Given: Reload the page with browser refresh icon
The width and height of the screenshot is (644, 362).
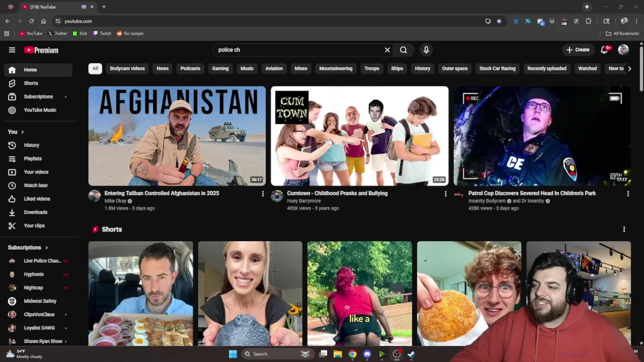Looking at the screenshot, I should (31, 21).
